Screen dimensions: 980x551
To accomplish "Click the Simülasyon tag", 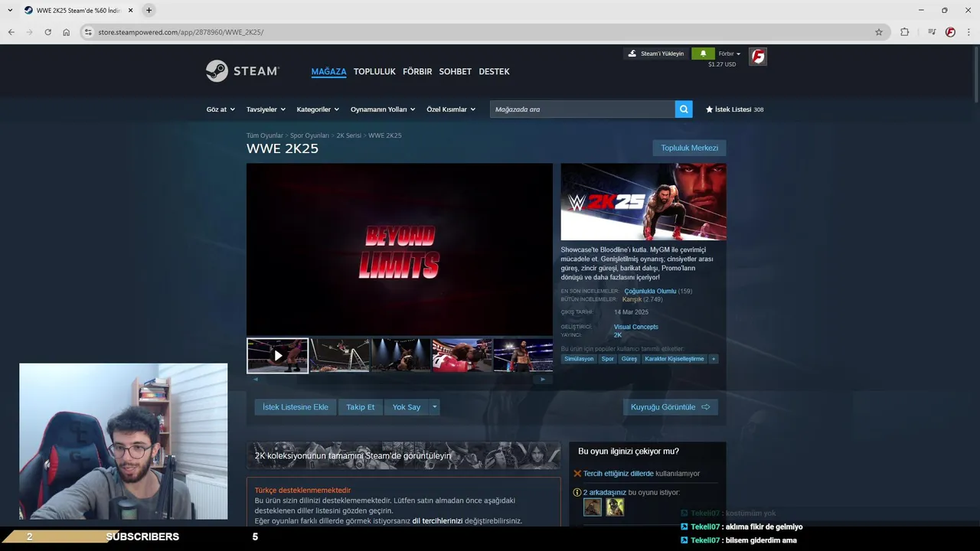I will (x=579, y=359).
